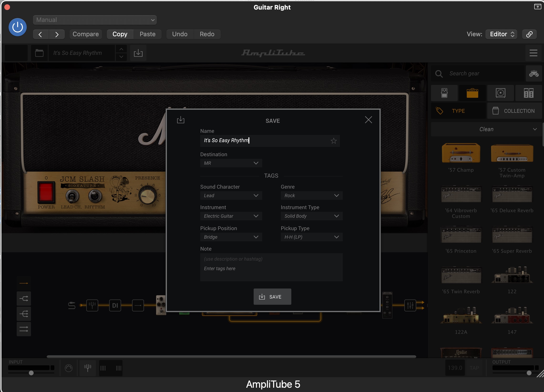Click the input S cable icon

(x=72, y=305)
